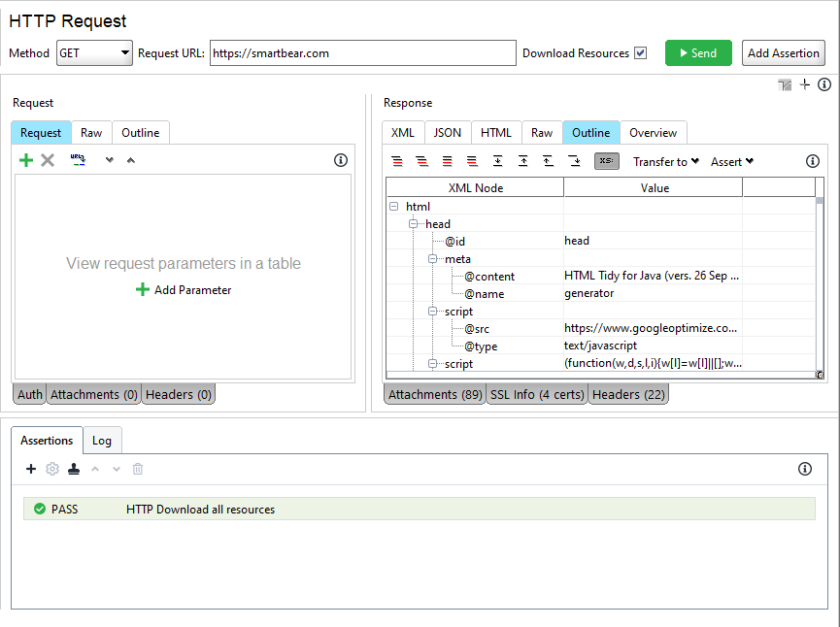This screenshot has height=627, width=840.
Task: Open the JSON response tab
Action: [x=448, y=133]
